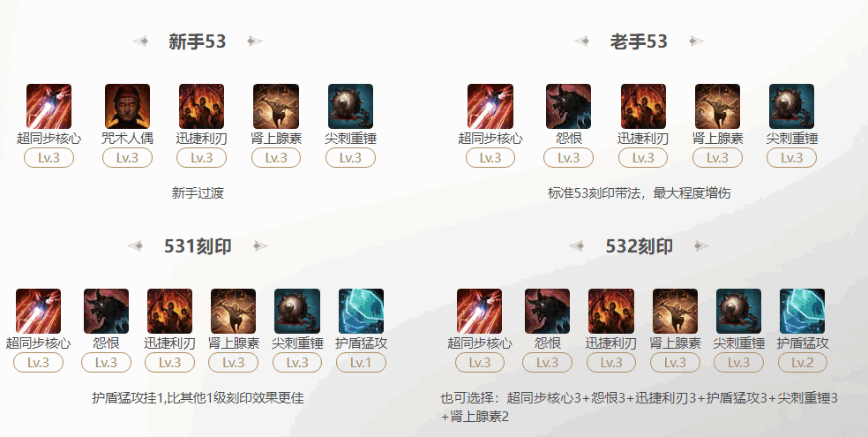This screenshot has width=868, height=437.
Task: Select 肾上腺素 icon in 531刻印 set
Action: pos(233,312)
